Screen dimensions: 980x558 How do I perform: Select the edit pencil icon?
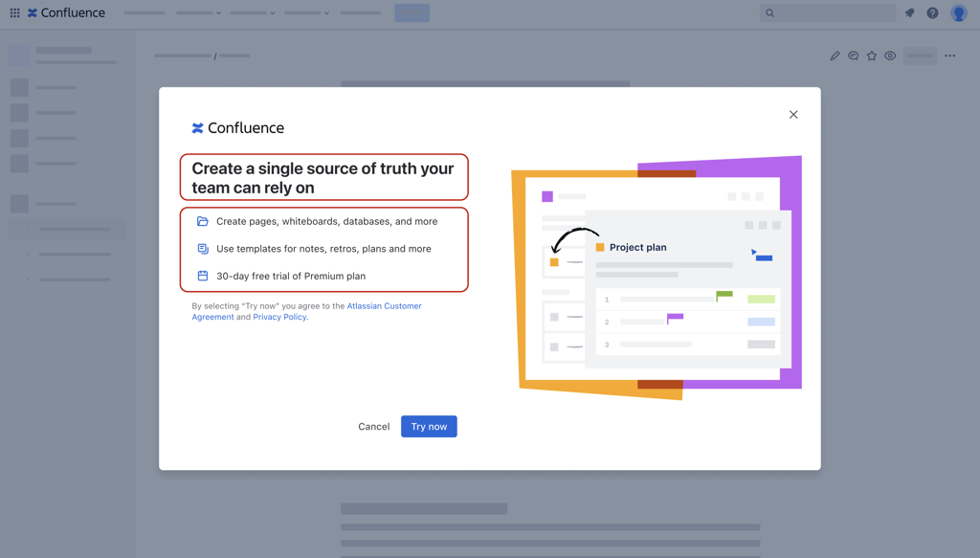pyautogui.click(x=835, y=56)
